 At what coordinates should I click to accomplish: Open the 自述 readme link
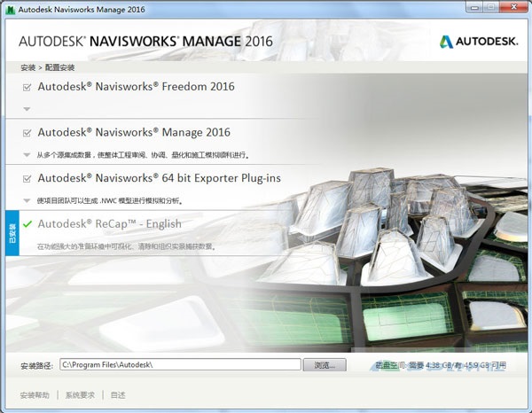(118, 395)
